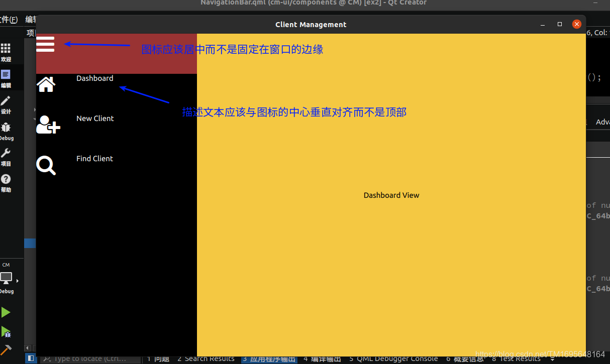Image resolution: width=610 pixels, height=364 pixels.
Task: Open the CM kit selector monitor icon
Action: tap(6, 278)
